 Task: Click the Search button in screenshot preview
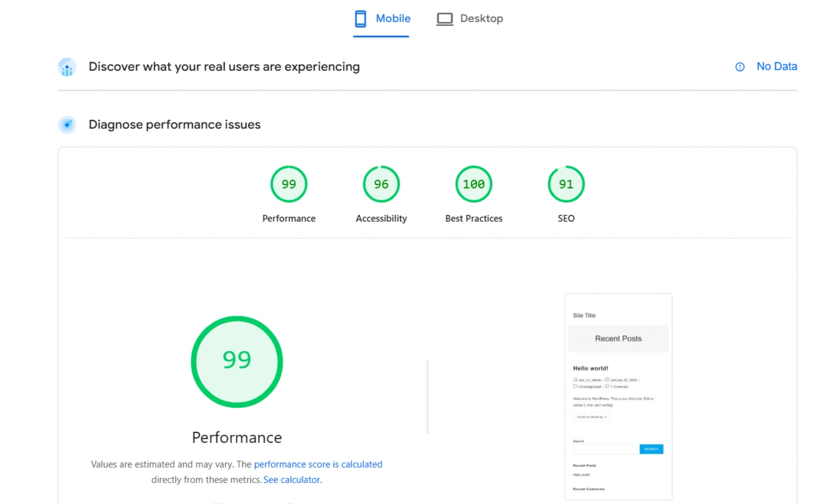[652, 449]
